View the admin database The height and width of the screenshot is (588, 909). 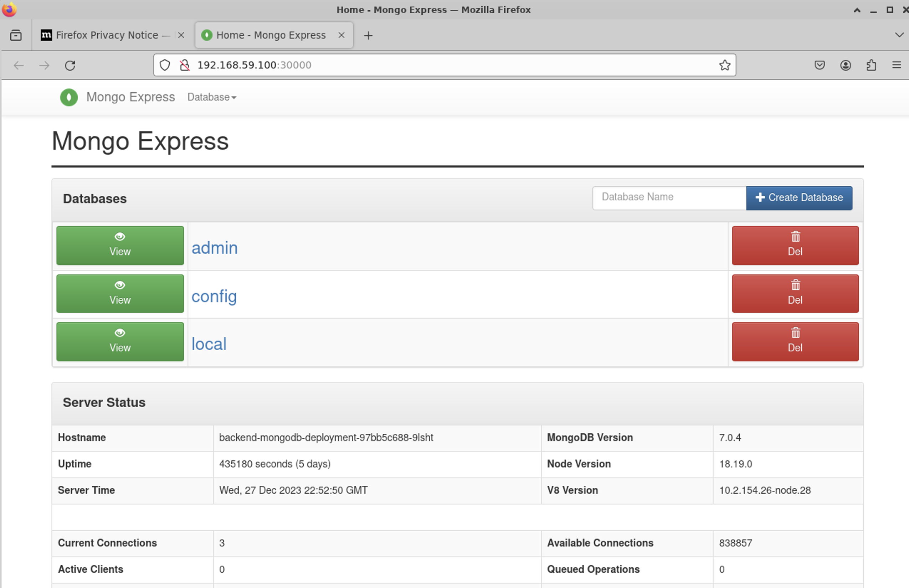tap(120, 246)
